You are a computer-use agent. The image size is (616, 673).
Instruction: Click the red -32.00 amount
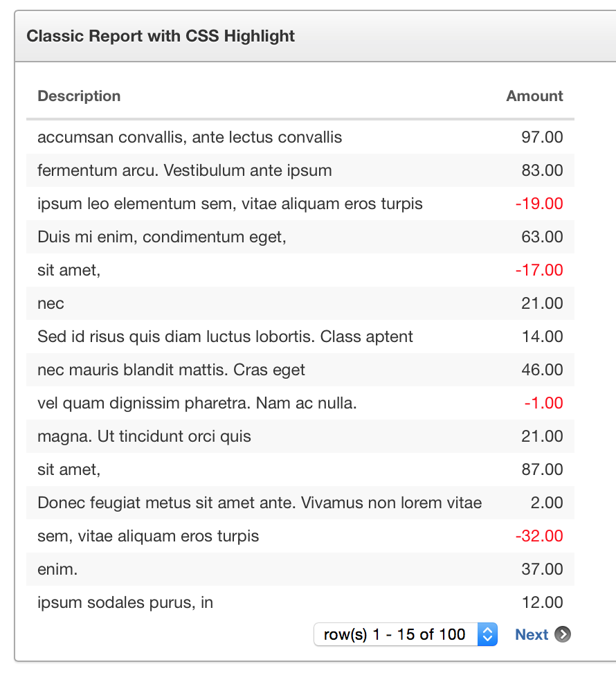click(539, 536)
